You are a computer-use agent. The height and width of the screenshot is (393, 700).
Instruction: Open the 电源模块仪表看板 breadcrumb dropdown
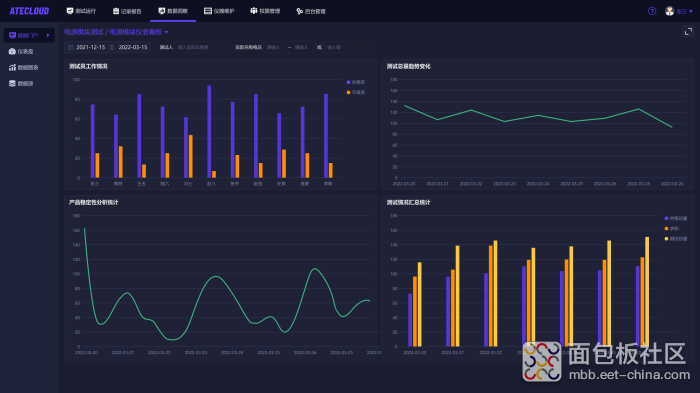167,32
